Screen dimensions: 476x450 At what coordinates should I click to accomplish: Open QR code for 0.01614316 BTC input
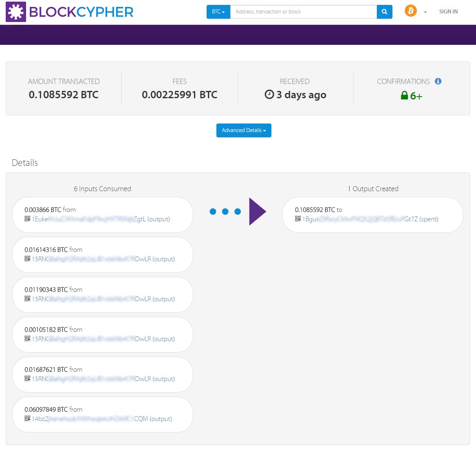(x=27, y=259)
